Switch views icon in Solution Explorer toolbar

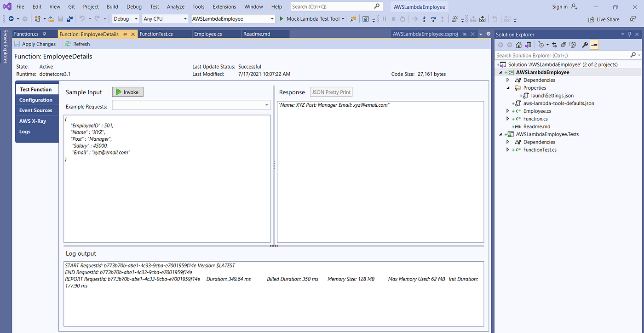coord(528,45)
